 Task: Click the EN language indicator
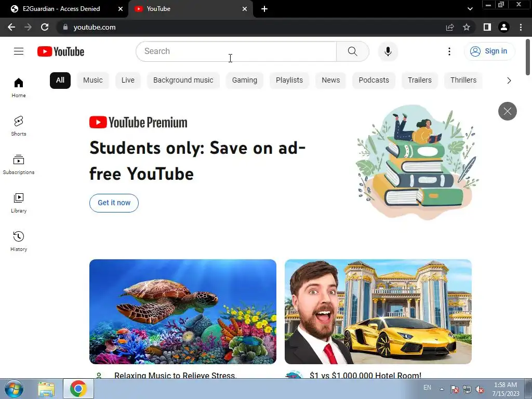(x=427, y=388)
